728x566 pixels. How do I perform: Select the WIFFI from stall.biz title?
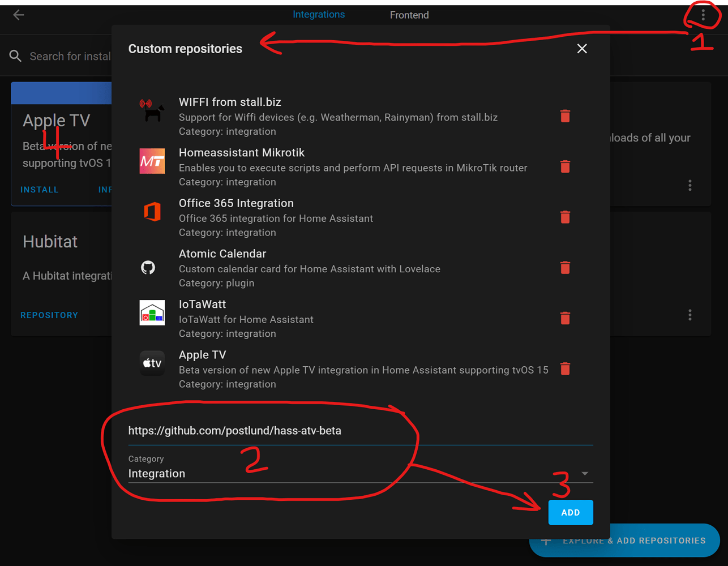pos(230,102)
